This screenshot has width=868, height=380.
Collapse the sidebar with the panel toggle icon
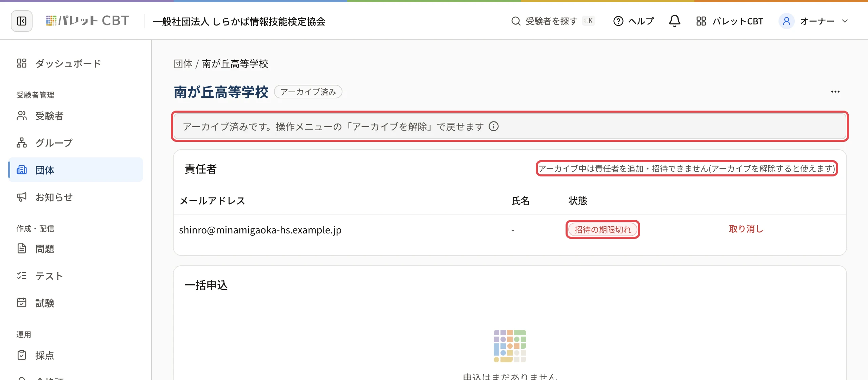[22, 21]
